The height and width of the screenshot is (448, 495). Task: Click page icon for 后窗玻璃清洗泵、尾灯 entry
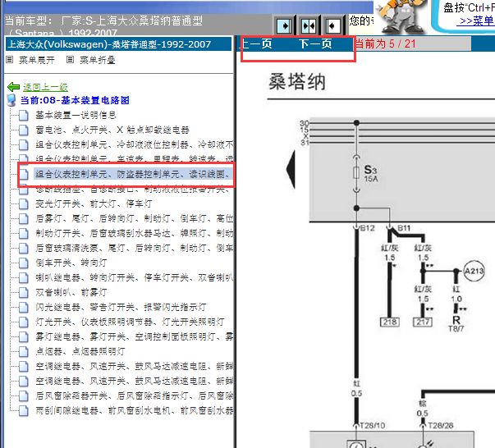click(23, 249)
